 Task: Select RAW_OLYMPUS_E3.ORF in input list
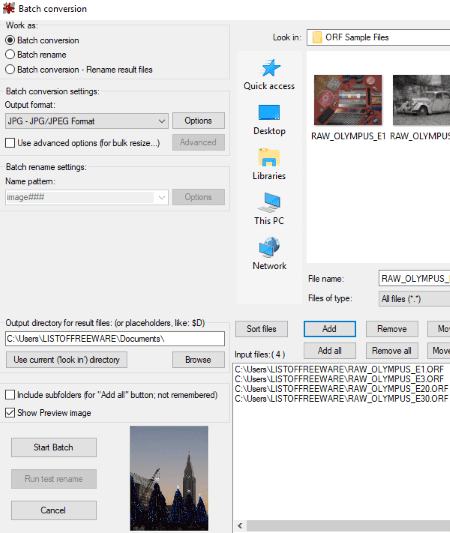(339, 379)
